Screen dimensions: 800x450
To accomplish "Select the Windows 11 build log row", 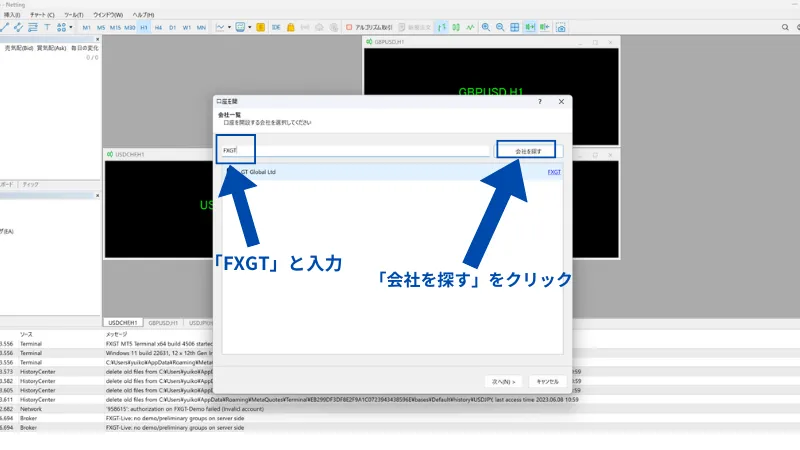I will [x=400, y=353].
